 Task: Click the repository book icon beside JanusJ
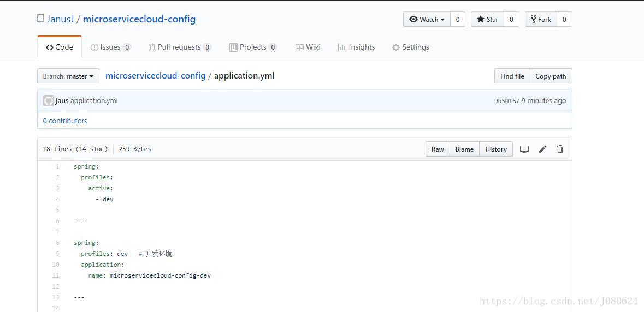click(40, 19)
